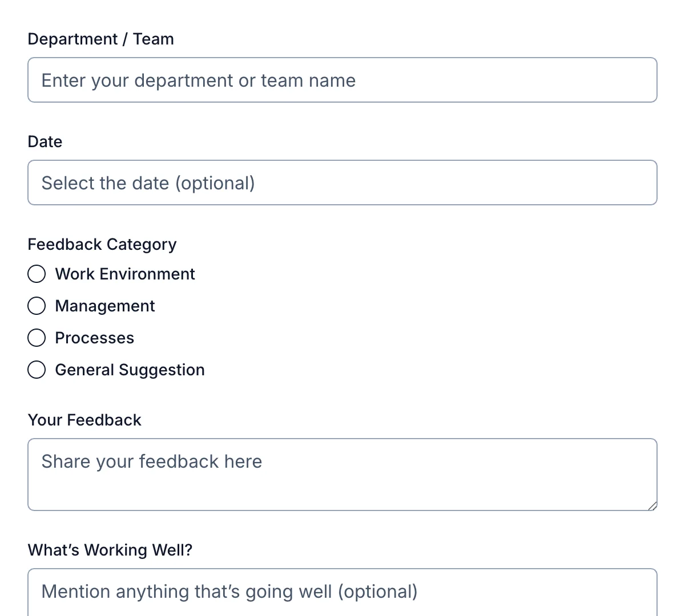Click the Feedback Category heading
685x616 pixels.
tap(102, 244)
